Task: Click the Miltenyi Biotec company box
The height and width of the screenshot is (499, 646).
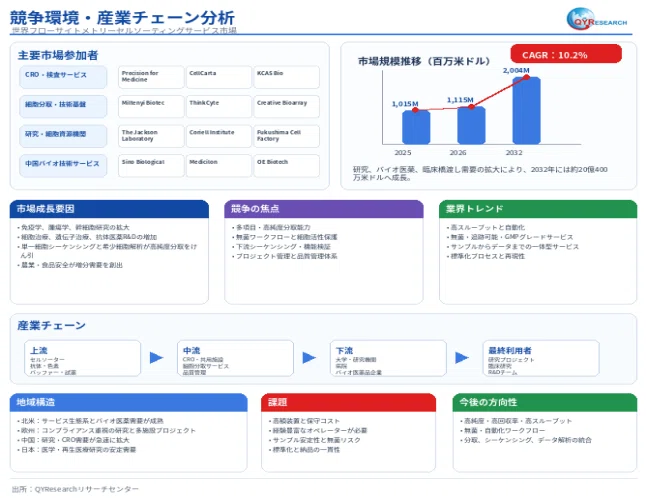Action: [x=151, y=106]
